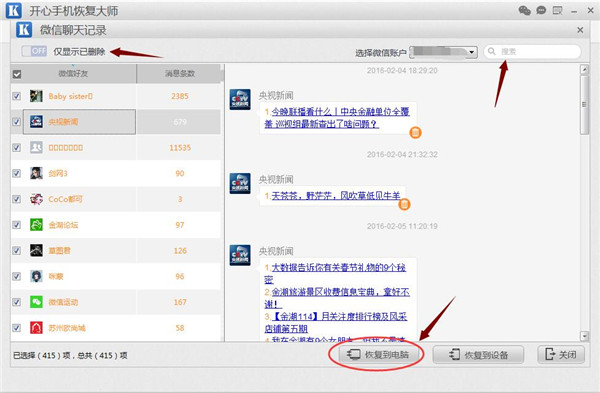The width and height of the screenshot is (600, 393).
Task: Click the dark avatar in the 126 row
Action: (36, 250)
